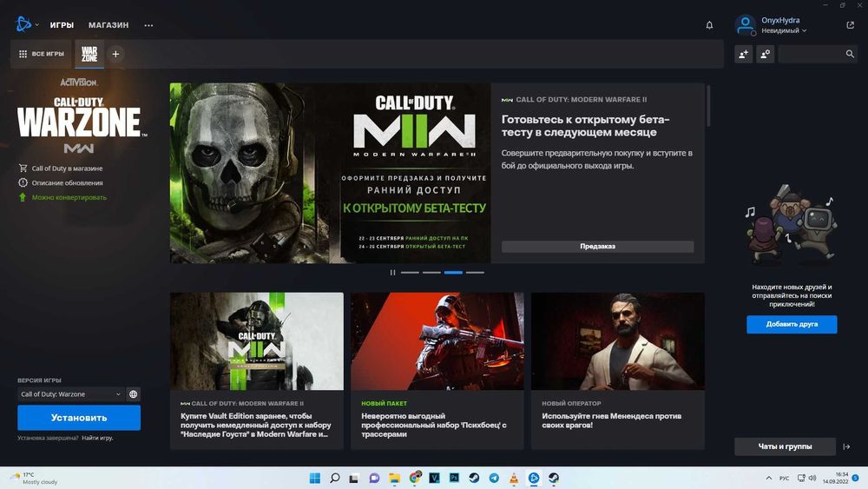868x489 pixels.
Task: Click the Battle.net logo icon
Action: click(x=23, y=24)
